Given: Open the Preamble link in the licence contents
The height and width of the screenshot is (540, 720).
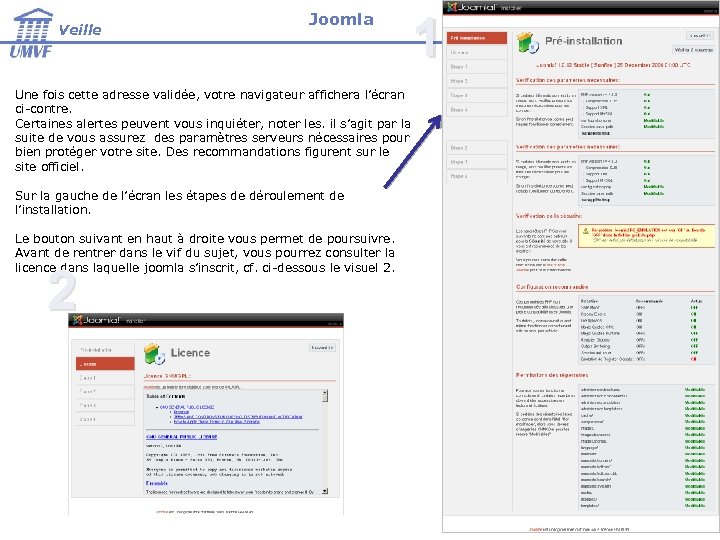Looking at the screenshot, I should [x=181, y=412].
